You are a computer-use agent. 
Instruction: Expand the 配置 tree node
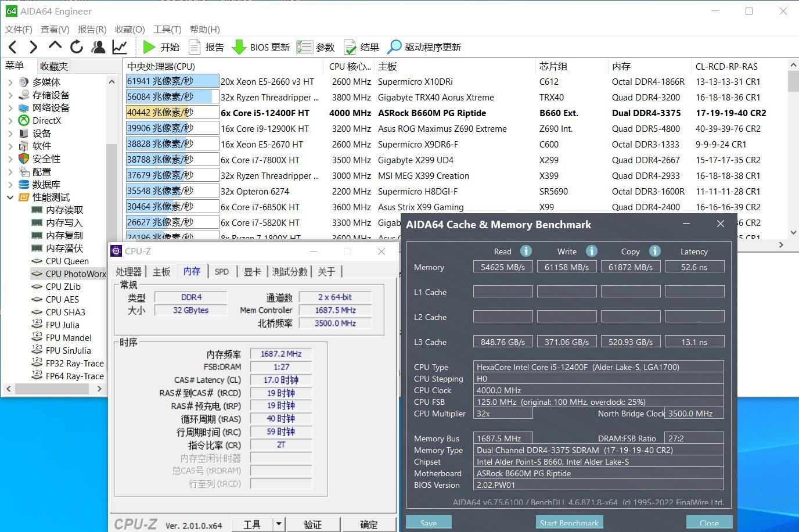pyautogui.click(x=10, y=171)
